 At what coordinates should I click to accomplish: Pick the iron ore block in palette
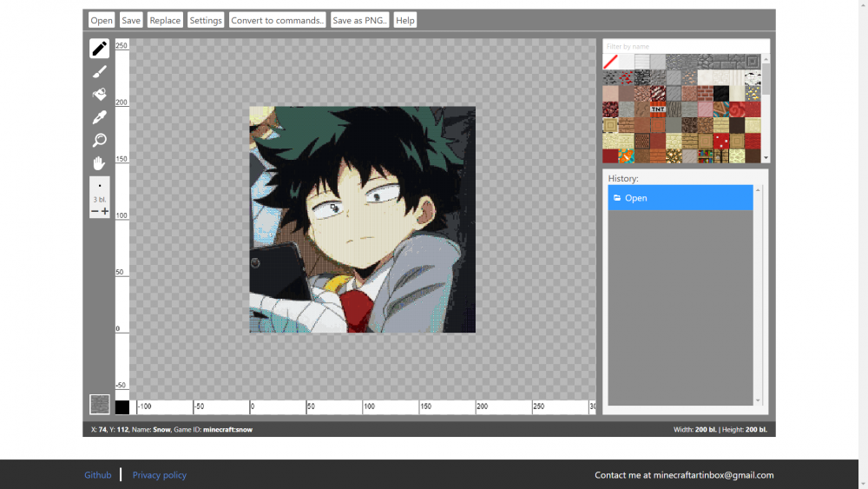[x=689, y=77]
